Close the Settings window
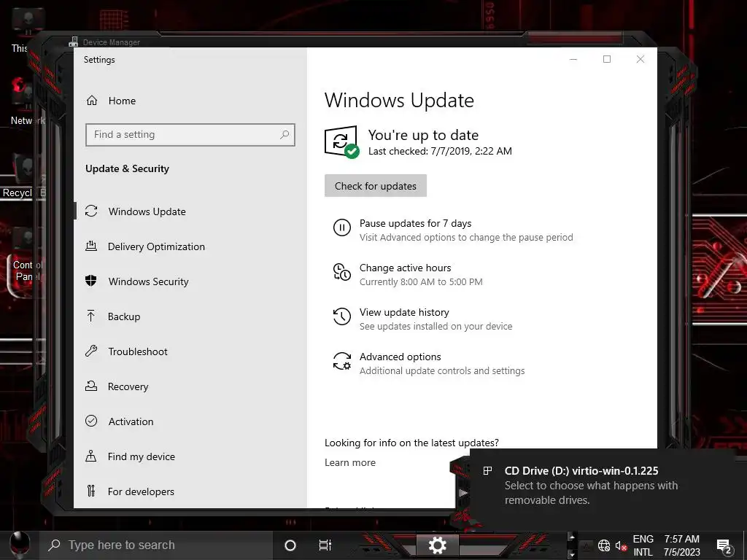Screen dimensions: 747x560 point(640,59)
